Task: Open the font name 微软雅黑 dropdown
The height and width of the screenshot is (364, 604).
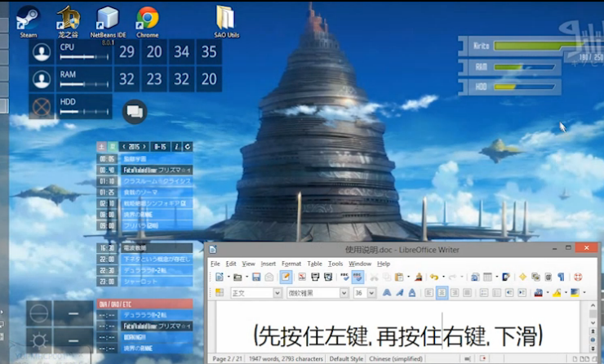Action: click(344, 293)
